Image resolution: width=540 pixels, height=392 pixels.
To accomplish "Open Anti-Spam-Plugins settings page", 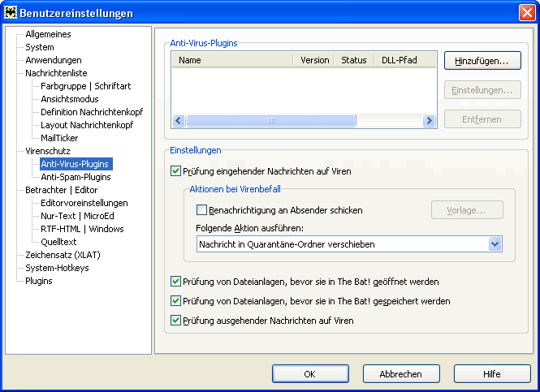I will (76, 177).
